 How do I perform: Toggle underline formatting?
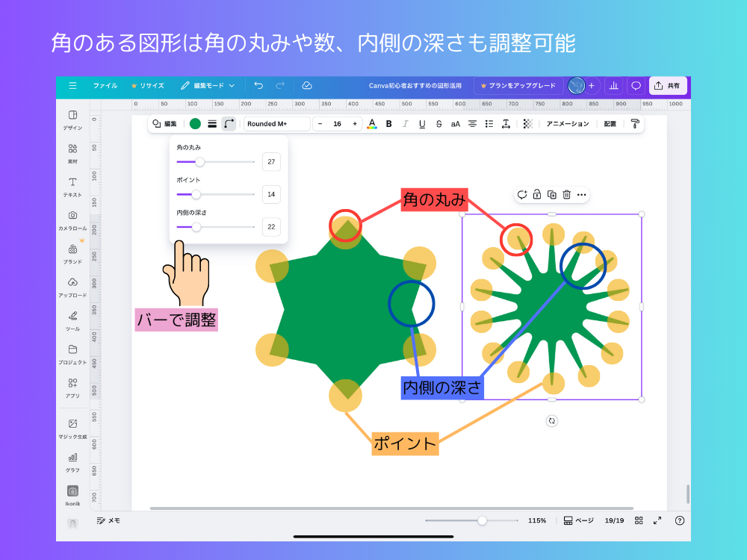pos(421,124)
